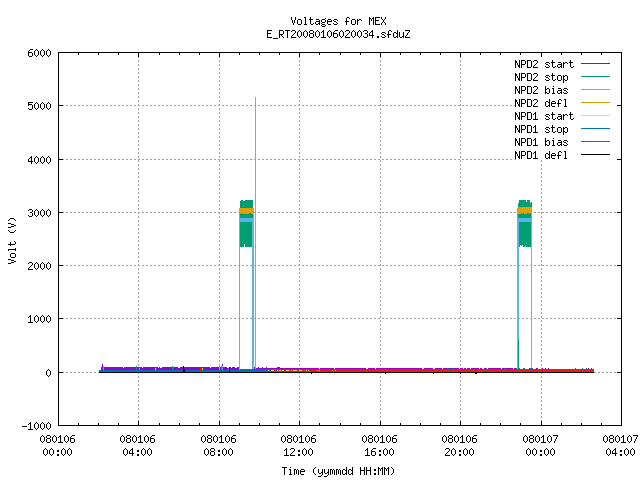Click the y-axis value 1000
This screenshot has width=640, height=480.
point(39,320)
